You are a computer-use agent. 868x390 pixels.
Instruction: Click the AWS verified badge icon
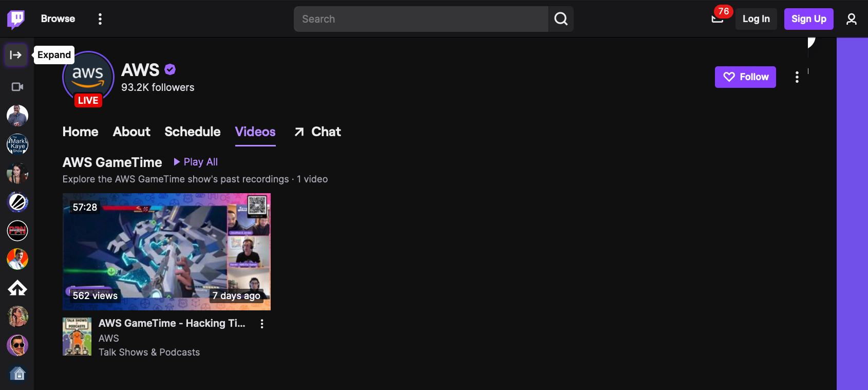coord(170,69)
